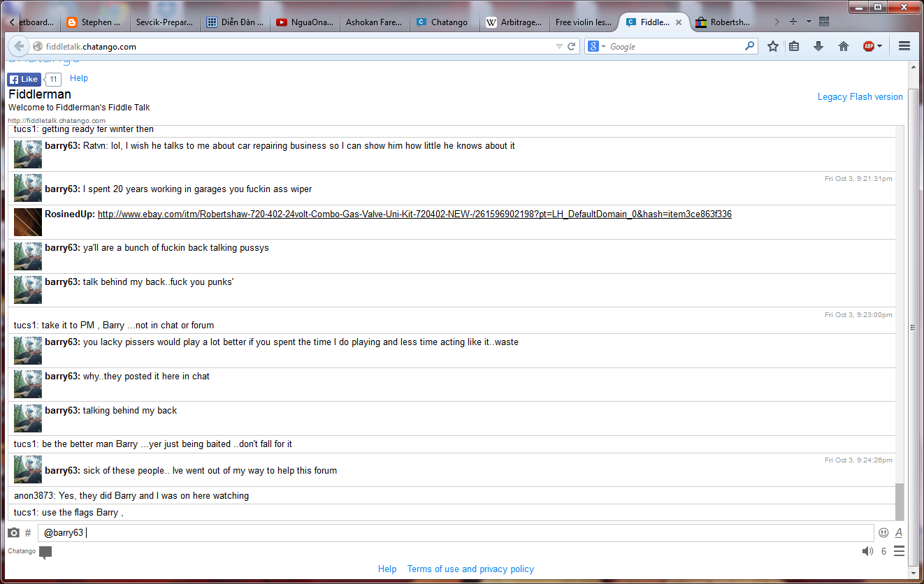Click barry63's avatar on car repairing message
924x584 pixels.
click(28, 154)
